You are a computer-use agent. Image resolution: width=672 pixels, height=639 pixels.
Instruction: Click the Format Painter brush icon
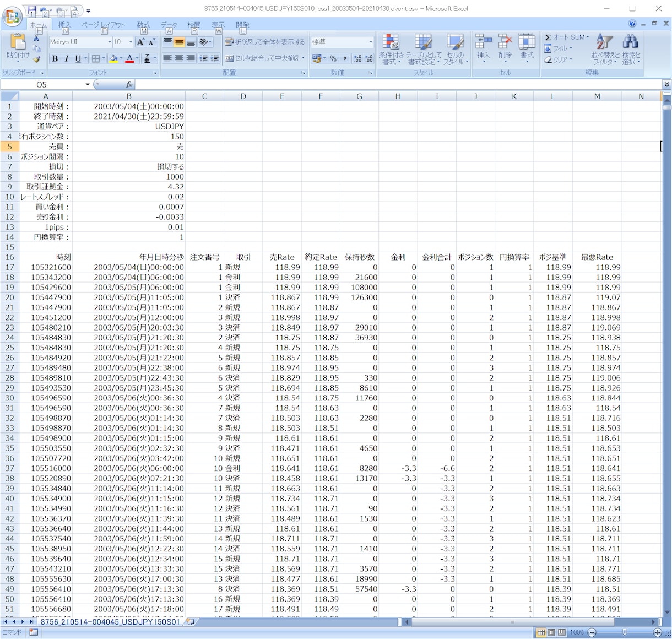pyautogui.click(x=36, y=59)
